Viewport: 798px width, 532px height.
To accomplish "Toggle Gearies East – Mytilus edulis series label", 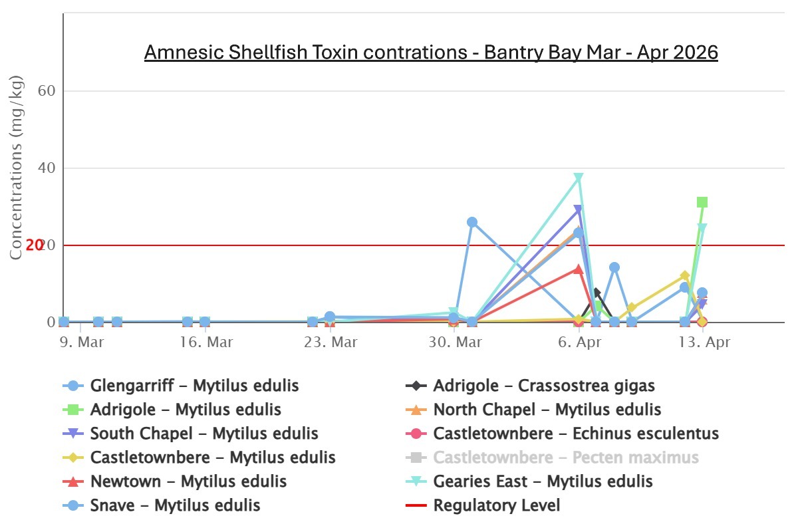I will [x=543, y=481].
